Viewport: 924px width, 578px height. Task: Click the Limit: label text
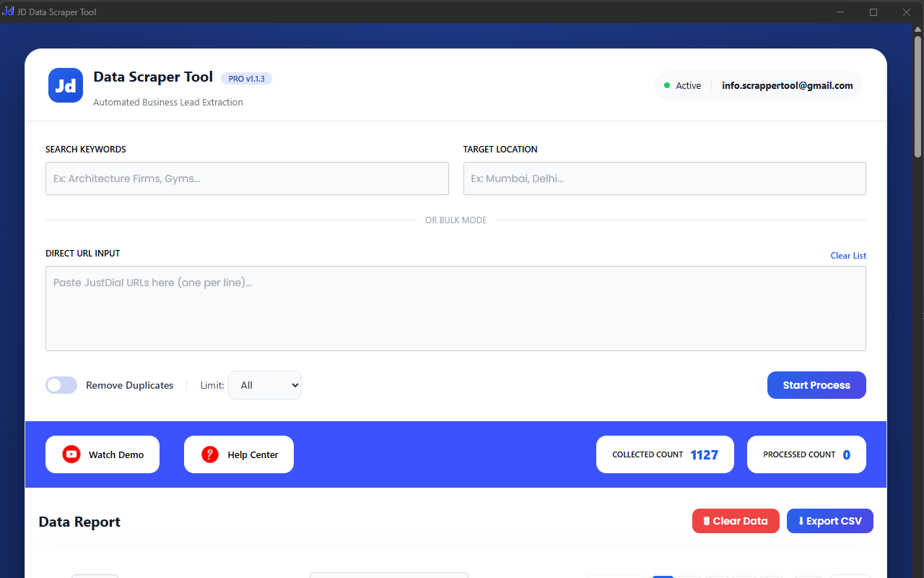pos(212,385)
